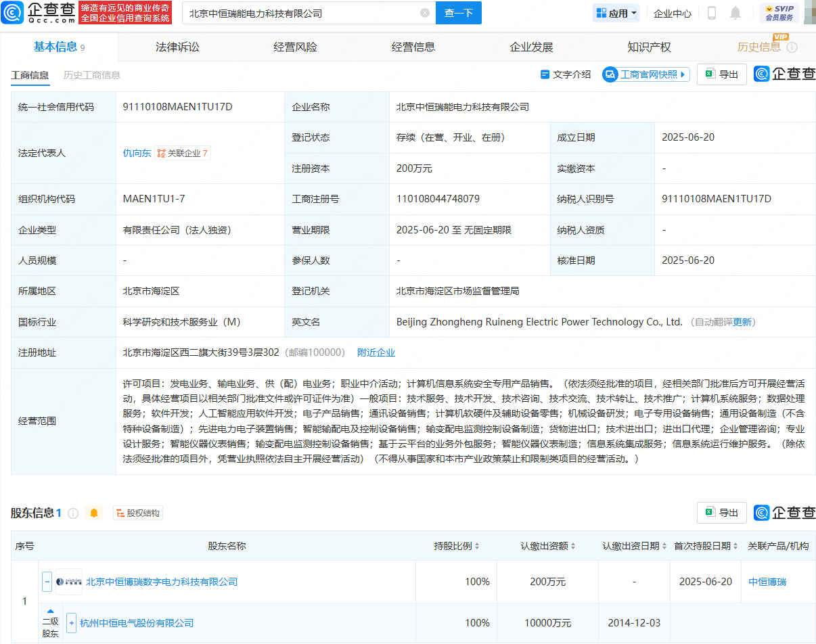This screenshot has height=644, width=816.
Task: Click organization code MAEN1TU1-7
Action: [154, 199]
